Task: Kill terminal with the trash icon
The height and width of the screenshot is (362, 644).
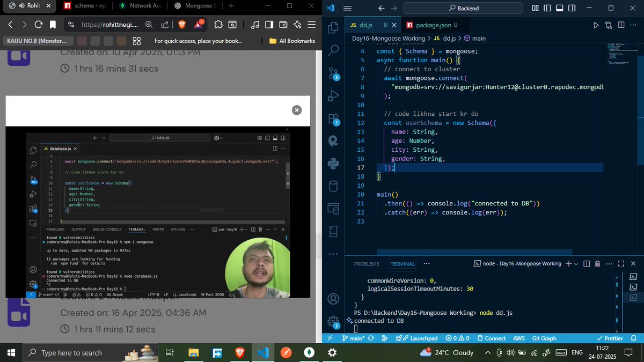Action: pyautogui.click(x=598, y=263)
